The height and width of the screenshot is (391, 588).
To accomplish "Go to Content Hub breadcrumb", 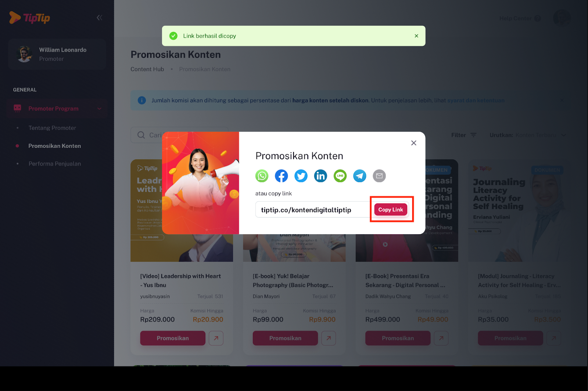I will point(147,69).
